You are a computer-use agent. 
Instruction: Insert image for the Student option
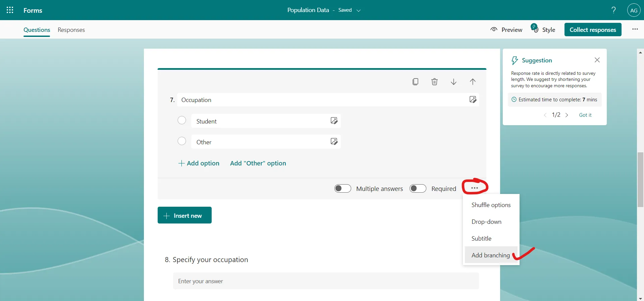(334, 121)
